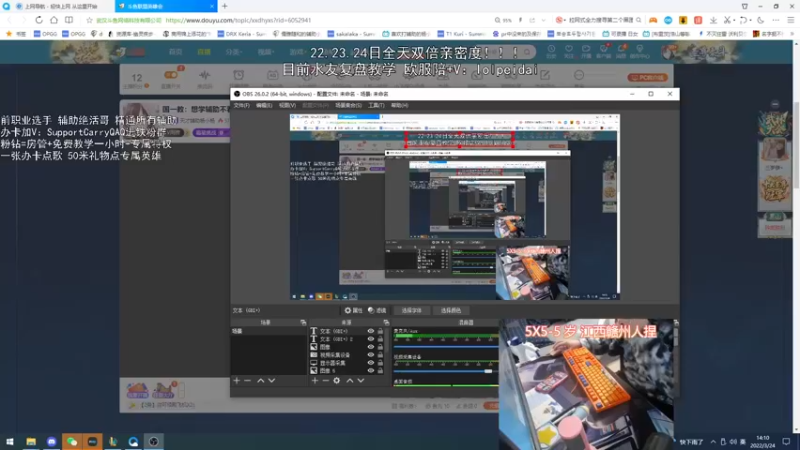Click 选择颜色 button in OBS
800x450 pixels.
tap(450, 310)
